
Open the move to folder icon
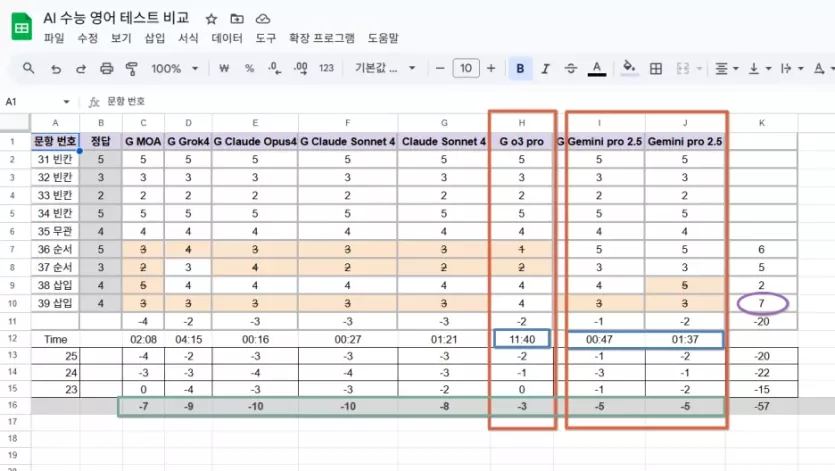coord(237,19)
